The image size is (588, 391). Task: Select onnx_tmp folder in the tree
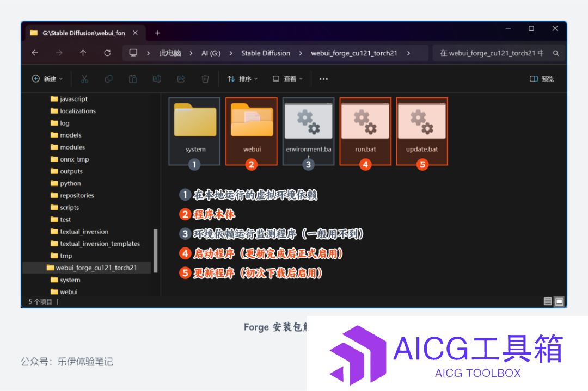70,159
